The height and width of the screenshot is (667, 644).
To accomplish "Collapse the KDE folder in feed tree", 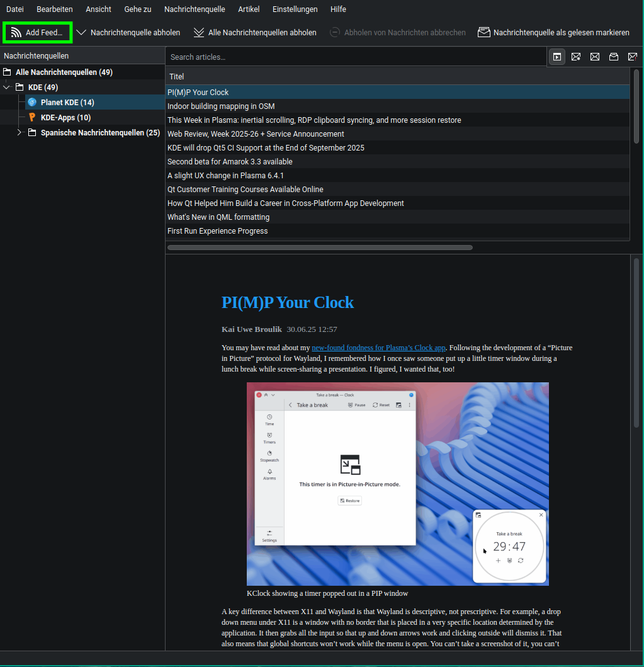I will pyautogui.click(x=7, y=87).
